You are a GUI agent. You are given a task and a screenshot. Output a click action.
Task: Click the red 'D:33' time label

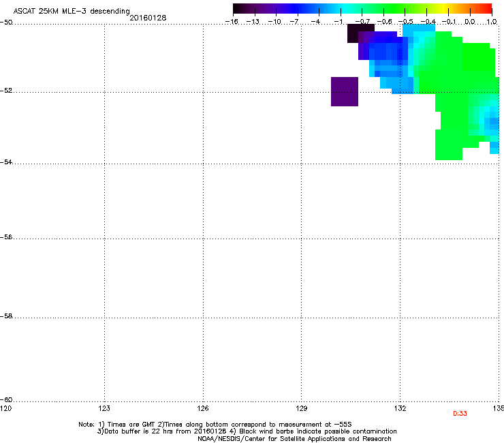[x=460, y=414]
